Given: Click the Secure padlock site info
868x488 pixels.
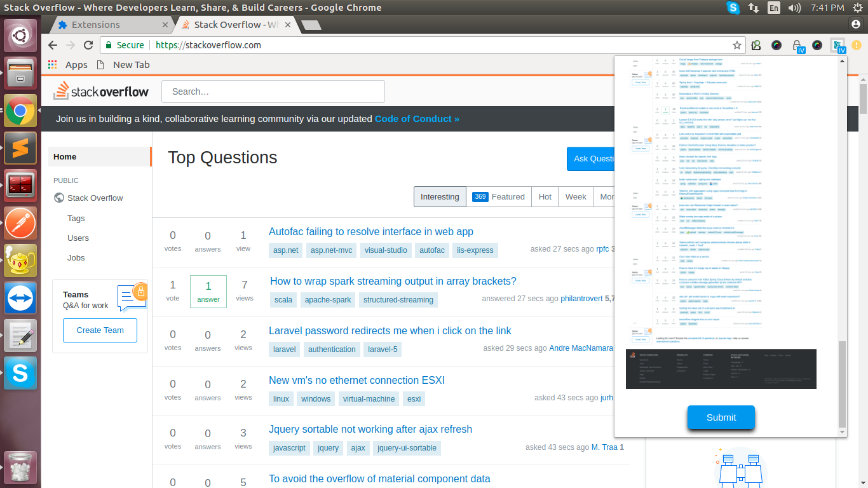Looking at the screenshot, I should point(124,45).
